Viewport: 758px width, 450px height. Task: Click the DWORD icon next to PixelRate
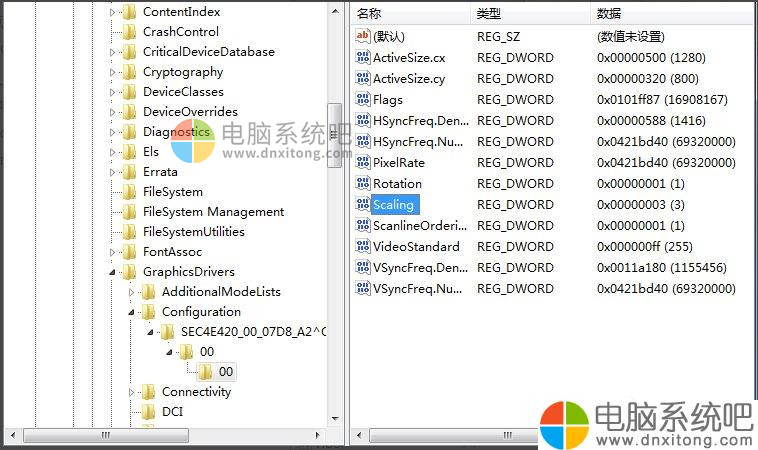(363, 162)
